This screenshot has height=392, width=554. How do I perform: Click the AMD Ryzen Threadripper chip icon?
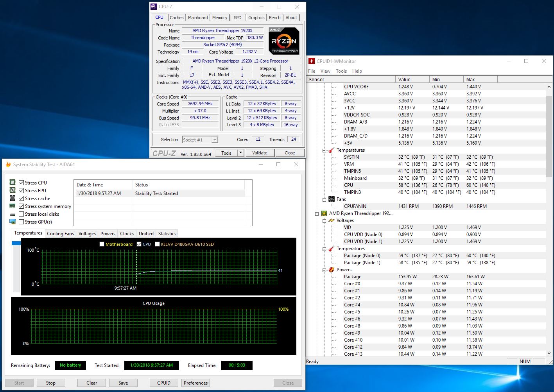click(x=324, y=213)
